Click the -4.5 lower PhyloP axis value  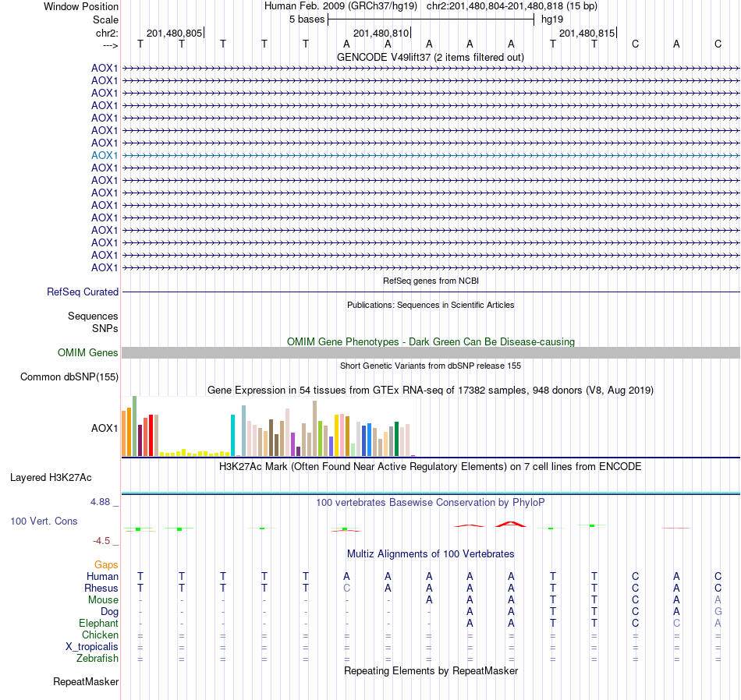101,541
